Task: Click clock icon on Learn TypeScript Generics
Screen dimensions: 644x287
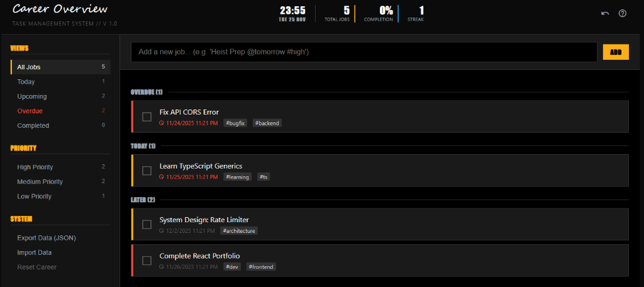Action: coord(162,177)
